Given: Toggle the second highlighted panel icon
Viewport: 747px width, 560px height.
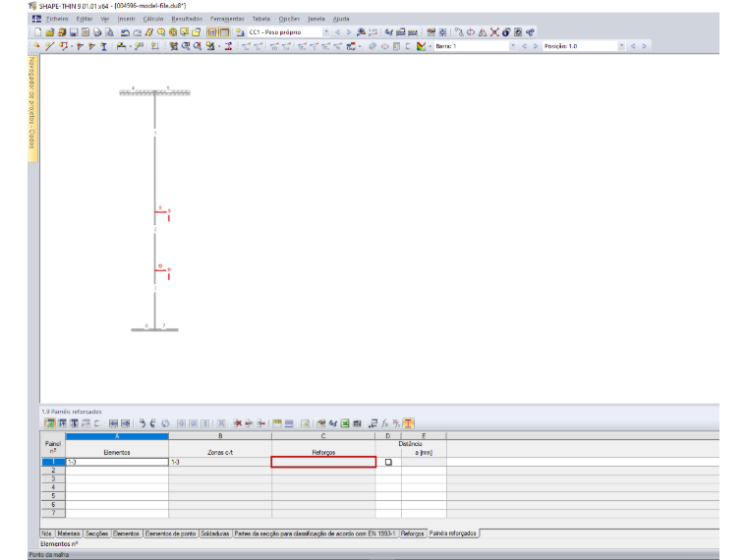Looking at the screenshot, I should 224,32.
